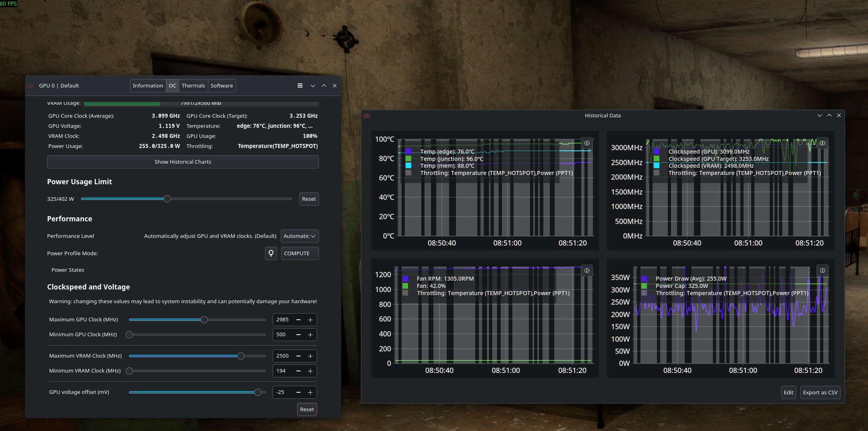Image resolution: width=868 pixels, height=431 pixels.
Task: Click the '3.099 GHz' core clock average value
Action: click(x=166, y=116)
